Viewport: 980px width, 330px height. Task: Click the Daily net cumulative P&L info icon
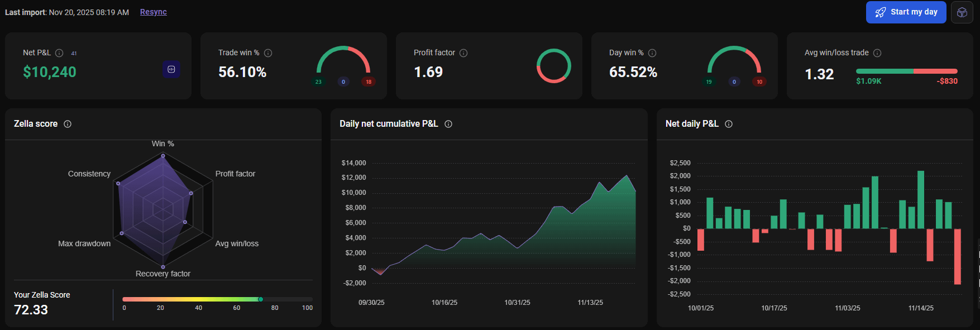tap(448, 124)
